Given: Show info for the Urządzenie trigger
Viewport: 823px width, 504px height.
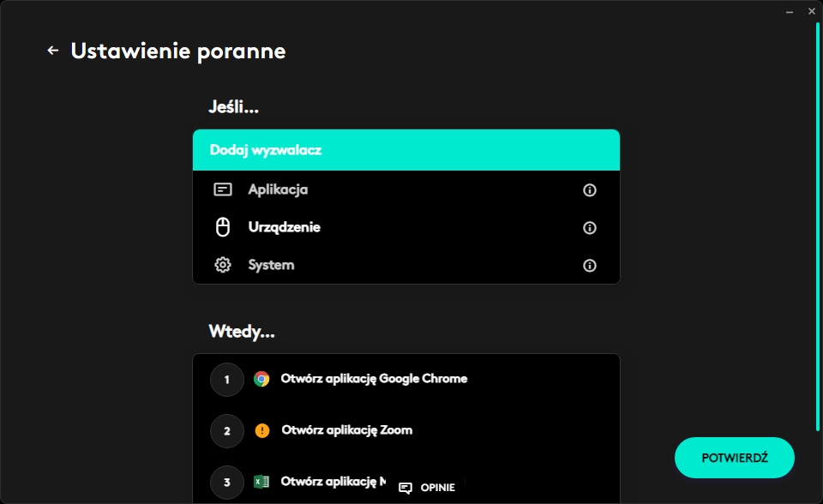Looking at the screenshot, I should point(589,228).
